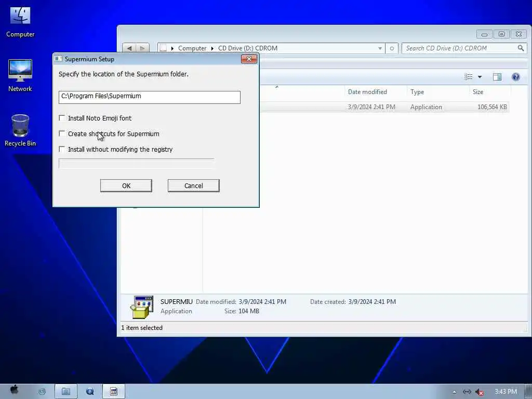Image resolution: width=532 pixels, height=399 pixels.
Task: Select CD Drive (D:) CDROM breadcrumb
Action: pyautogui.click(x=248, y=48)
